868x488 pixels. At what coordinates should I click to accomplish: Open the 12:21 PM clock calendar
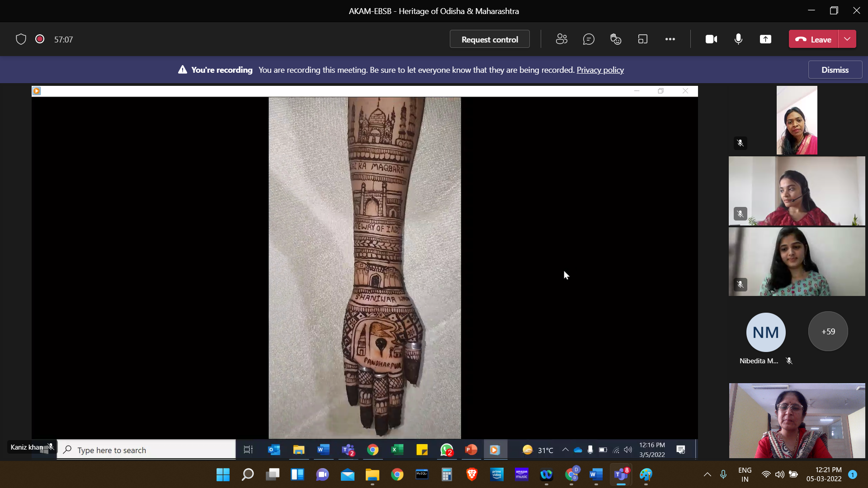824,474
